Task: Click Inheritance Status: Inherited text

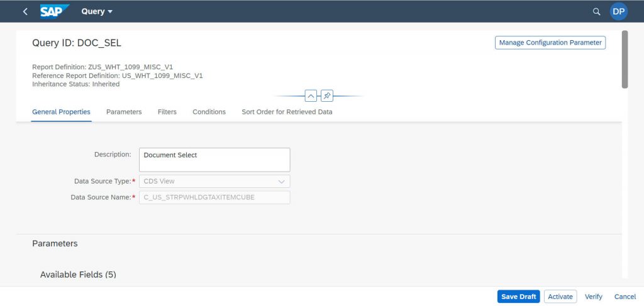Action: pos(76,84)
